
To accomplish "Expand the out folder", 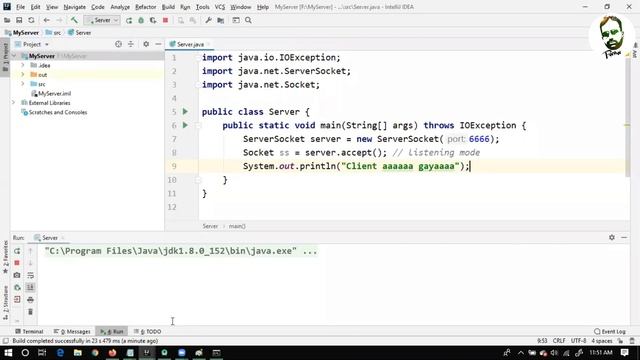I will (x=23, y=75).
